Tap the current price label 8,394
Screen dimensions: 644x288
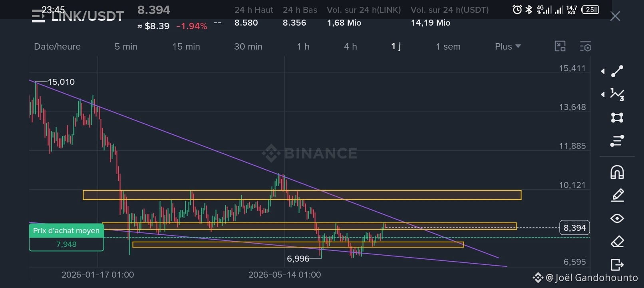(574, 228)
